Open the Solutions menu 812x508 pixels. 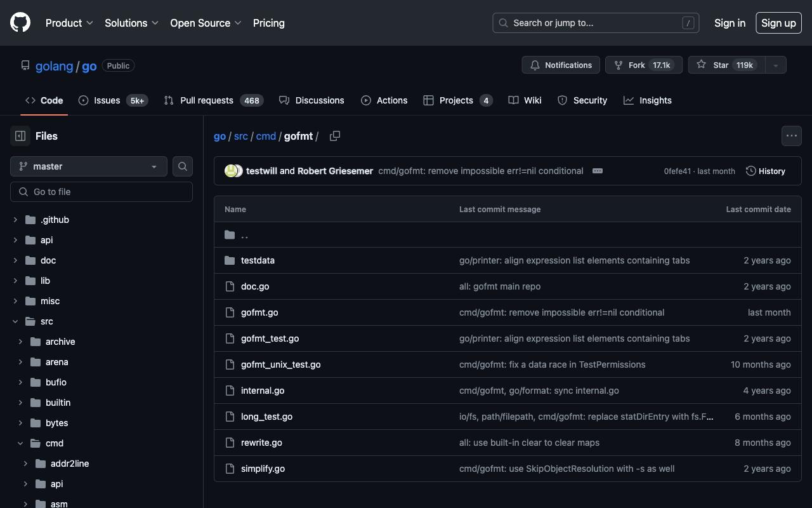click(131, 23)
